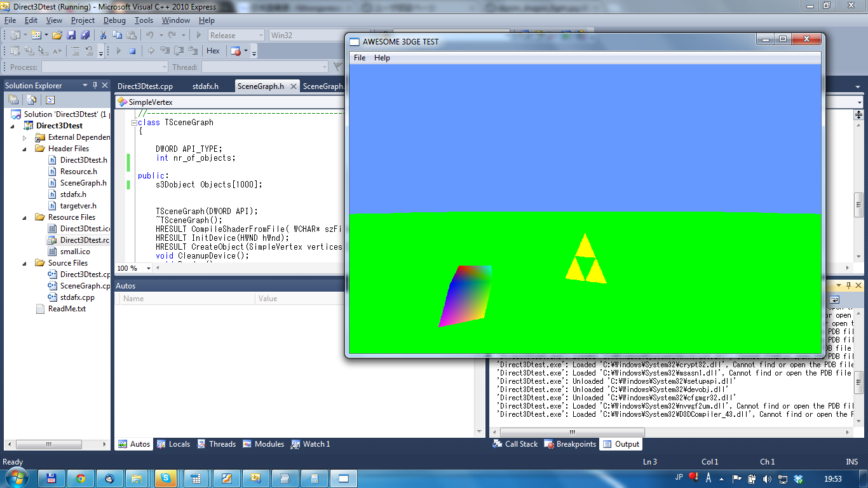Undo the last edit
Image resolution: width=868 pixels, height=488 pixels.
point(151,35)
